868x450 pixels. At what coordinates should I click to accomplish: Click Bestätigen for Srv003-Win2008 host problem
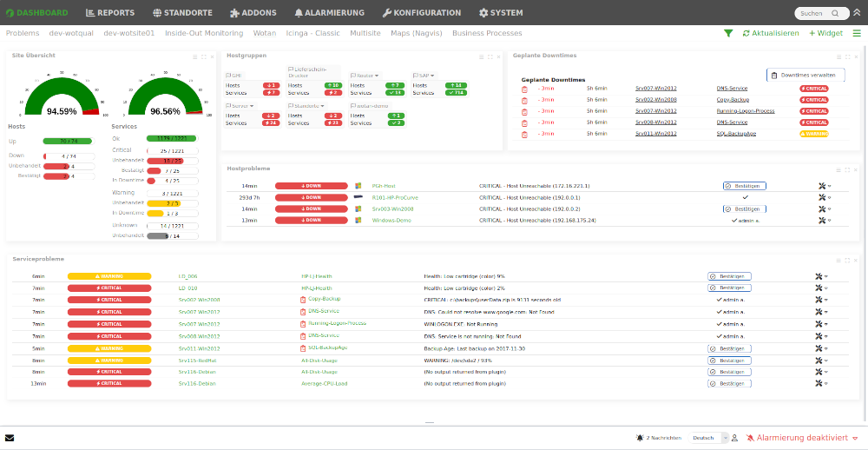(743, 208)
